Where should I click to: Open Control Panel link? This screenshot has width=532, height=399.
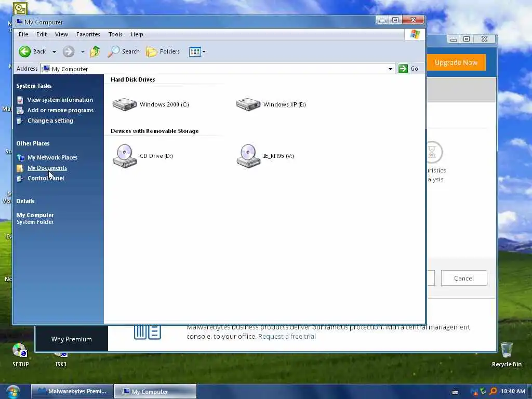click(46, 178)
